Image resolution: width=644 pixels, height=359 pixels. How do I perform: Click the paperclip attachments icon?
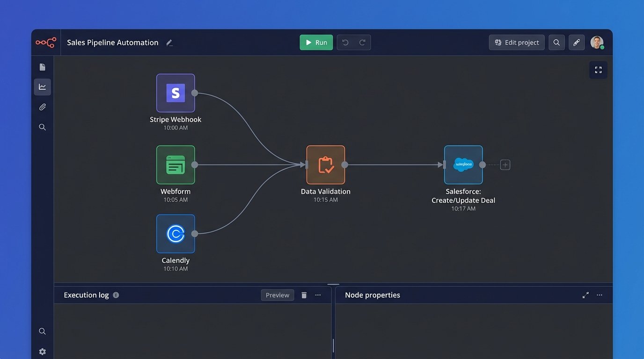click(x=43, y=107)
